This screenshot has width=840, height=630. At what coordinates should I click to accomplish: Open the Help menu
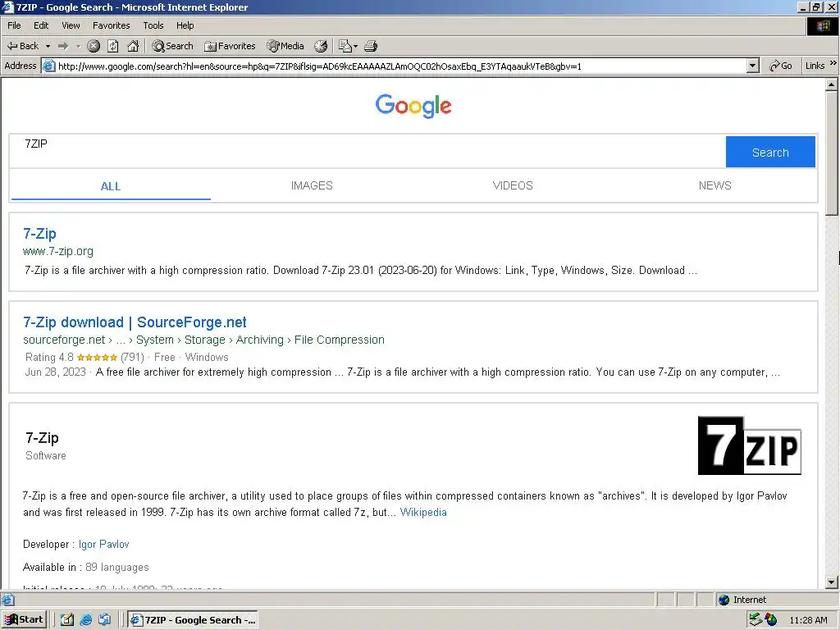tap(185, 25)
